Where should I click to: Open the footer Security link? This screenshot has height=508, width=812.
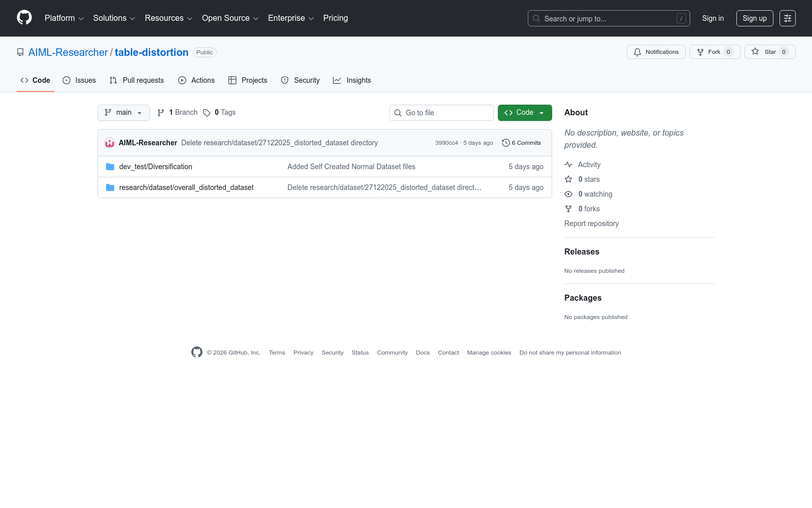[x=332, y=353]
